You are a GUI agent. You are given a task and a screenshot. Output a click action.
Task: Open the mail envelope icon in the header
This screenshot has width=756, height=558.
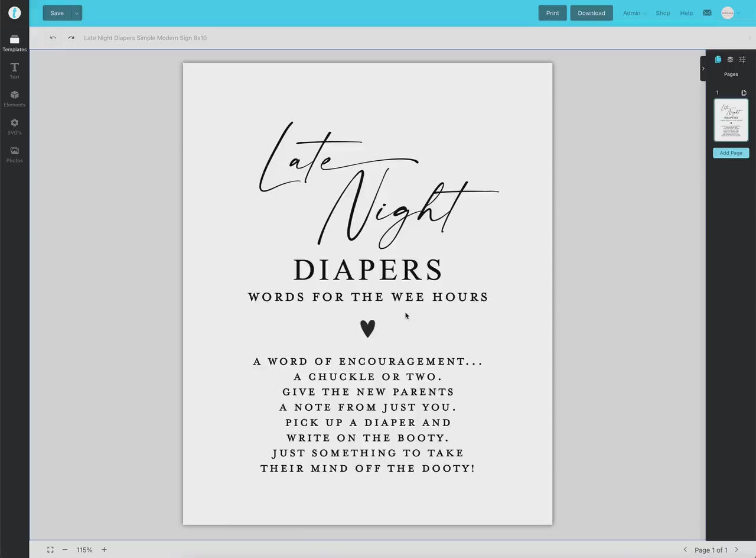[707, 13]
